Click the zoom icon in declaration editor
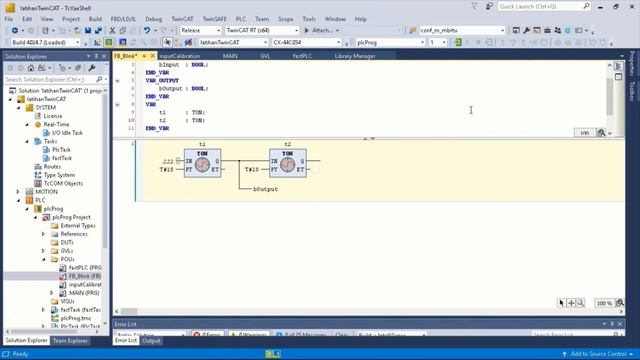 (x=601, y=133)
